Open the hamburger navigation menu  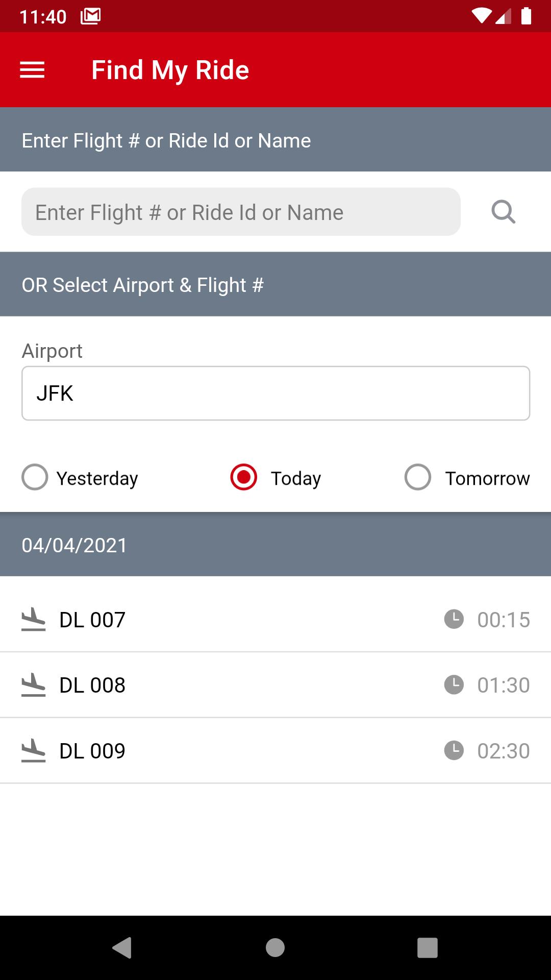click(x=32, y=70)
